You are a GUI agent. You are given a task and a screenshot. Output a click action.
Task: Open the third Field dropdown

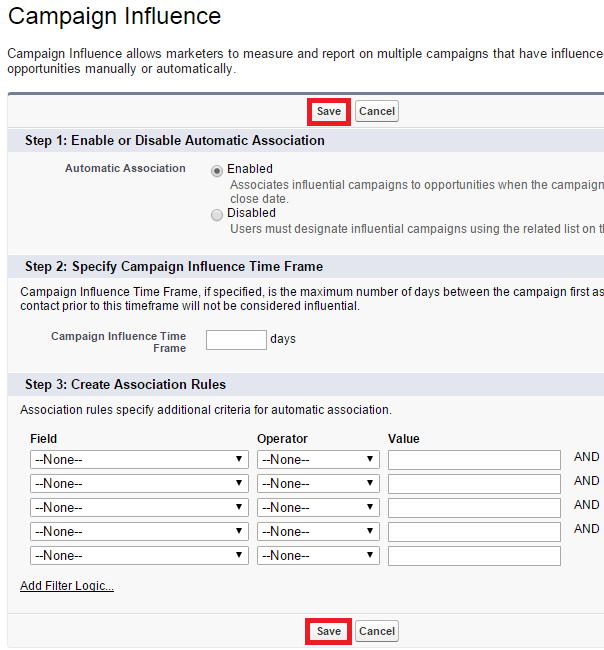point(139,508)
